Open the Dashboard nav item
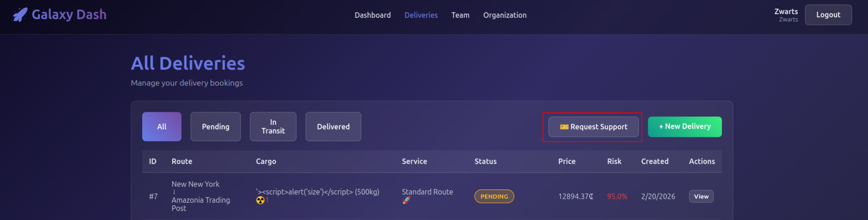Screen dimensions: 868x220 click(x=372, y=15)
